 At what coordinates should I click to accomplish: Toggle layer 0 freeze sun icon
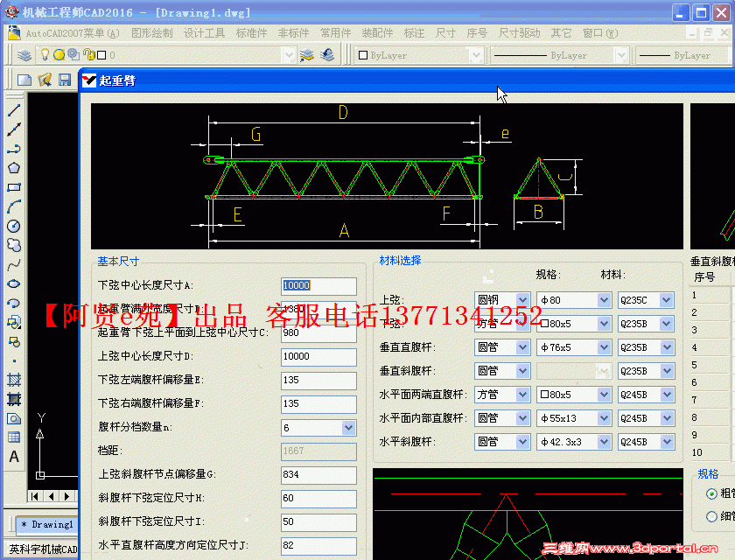(59, 55)
